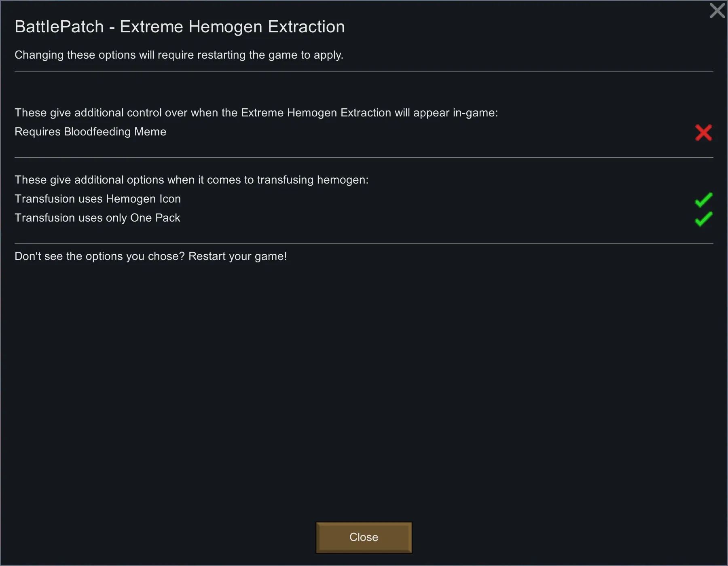Click the restart-required notice under the title

[179, 55]
